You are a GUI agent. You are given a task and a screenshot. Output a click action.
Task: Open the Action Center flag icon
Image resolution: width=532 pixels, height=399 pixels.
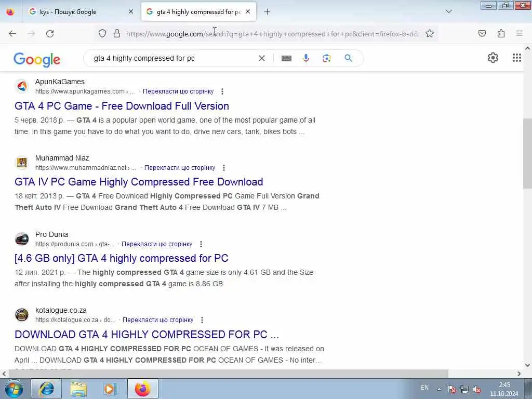point(451,390)
